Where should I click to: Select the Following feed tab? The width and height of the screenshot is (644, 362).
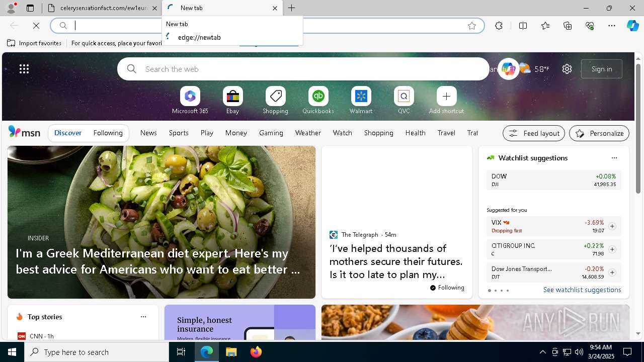point(108,133)
